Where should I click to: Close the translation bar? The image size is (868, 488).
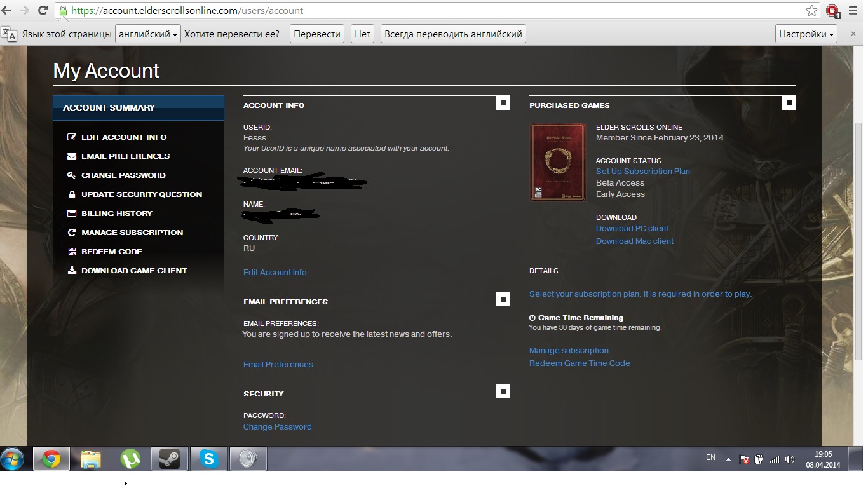[x=853, y=34]
